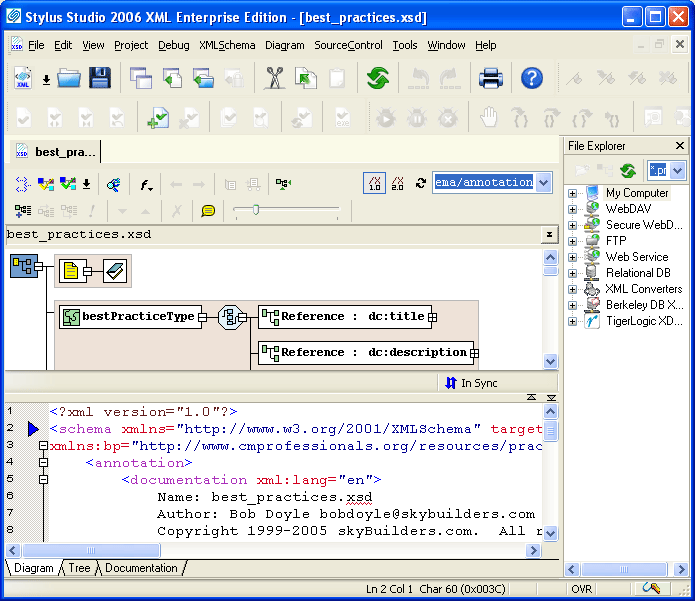Open the XPath query dropdown arrow

(x=543, y=183)
